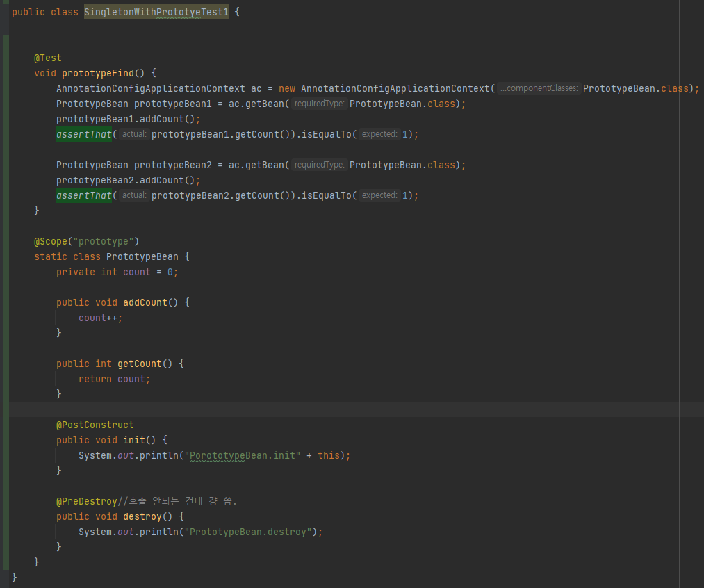Image resolution: width=704 pixels, height=588 pixels.
Task: Click count in 'private int count = 0'
Action: [x=136, y=272]
